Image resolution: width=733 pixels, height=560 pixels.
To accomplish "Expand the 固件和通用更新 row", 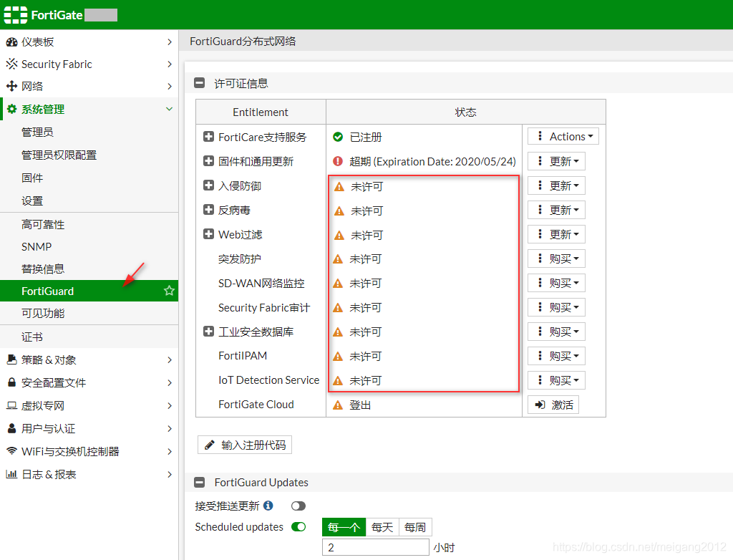I will point(208,161).
